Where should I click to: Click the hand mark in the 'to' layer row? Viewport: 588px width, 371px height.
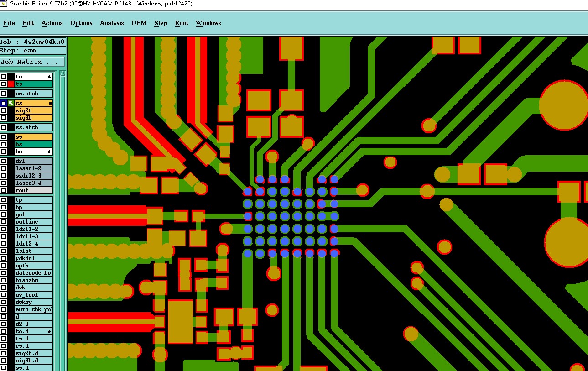tap(49, 77)
